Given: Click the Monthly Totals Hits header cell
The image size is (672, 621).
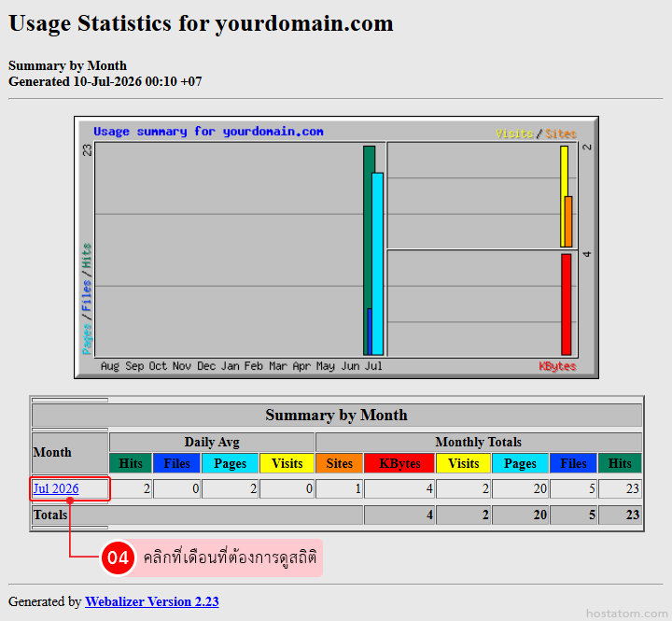Looking at the screenshot, I should coord(620,463).
